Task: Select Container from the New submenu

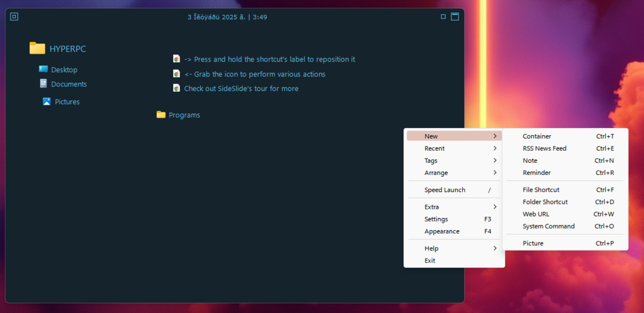Action: (537, 136)
